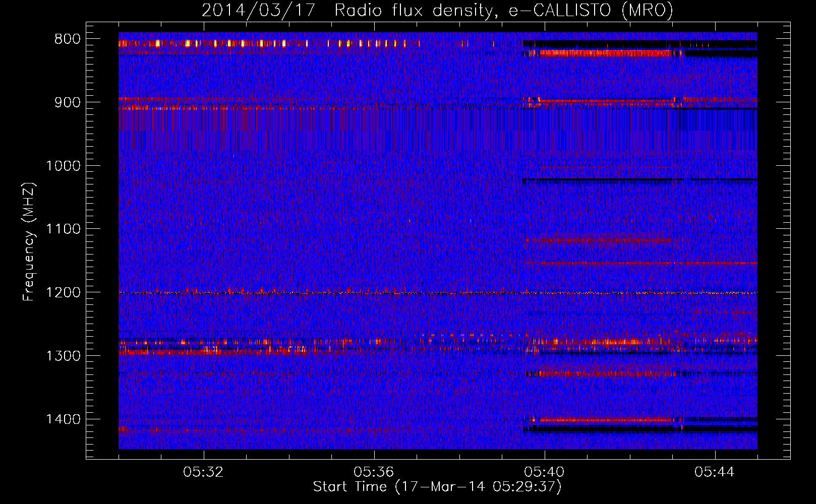The width and height of the screenshot is (816, 504).
Task: Click the 1100 frequency tick label
Action: 63,229
